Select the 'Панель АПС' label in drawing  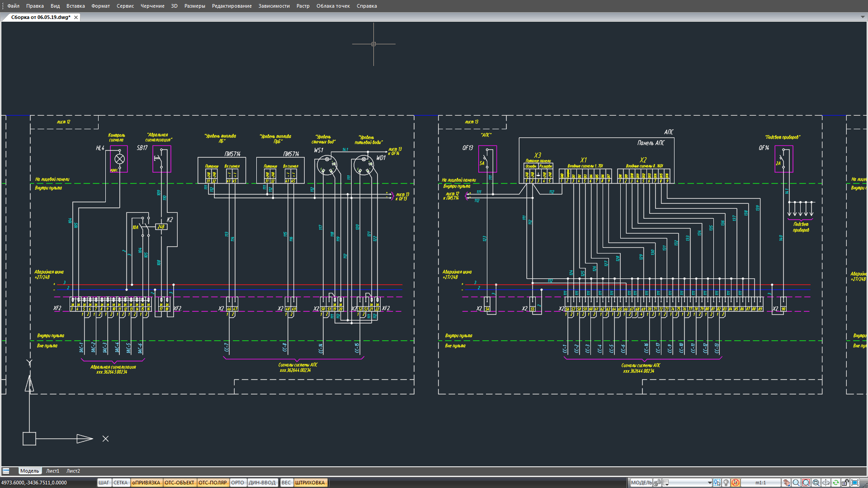click(651, 143)
